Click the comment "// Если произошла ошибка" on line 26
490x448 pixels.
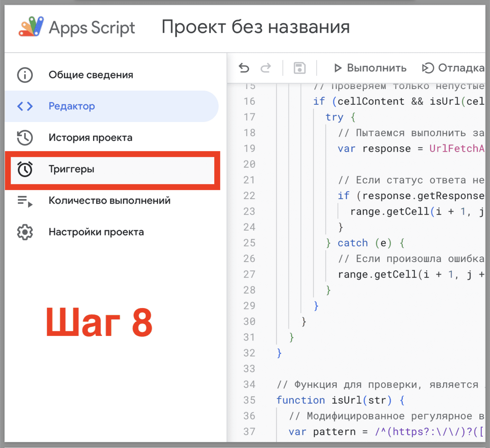(411, 259)
